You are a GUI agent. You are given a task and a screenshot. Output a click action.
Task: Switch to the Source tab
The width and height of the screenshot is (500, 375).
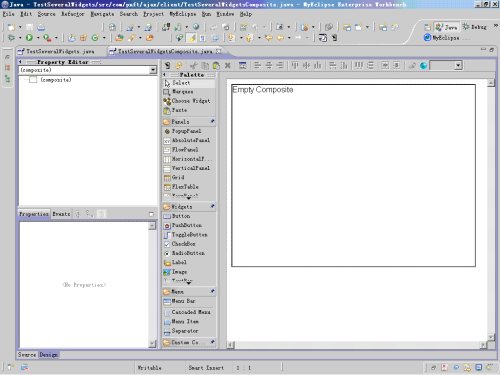coord(27,355)
